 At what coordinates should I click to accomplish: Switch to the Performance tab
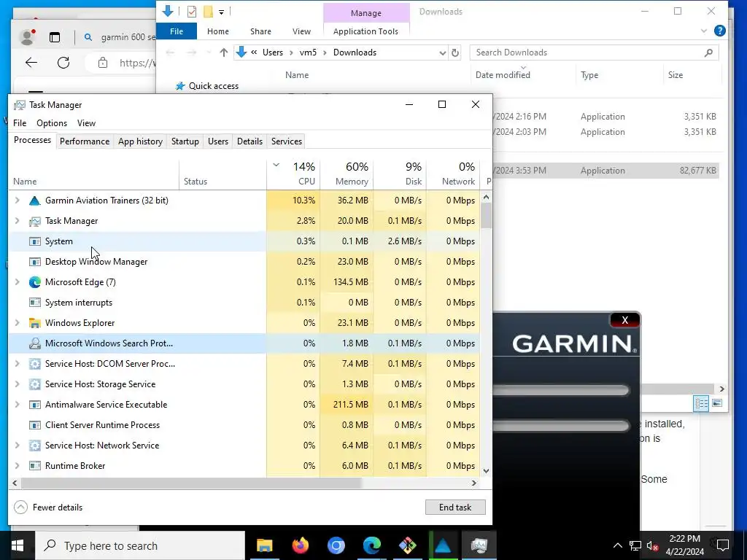point(85,141)
